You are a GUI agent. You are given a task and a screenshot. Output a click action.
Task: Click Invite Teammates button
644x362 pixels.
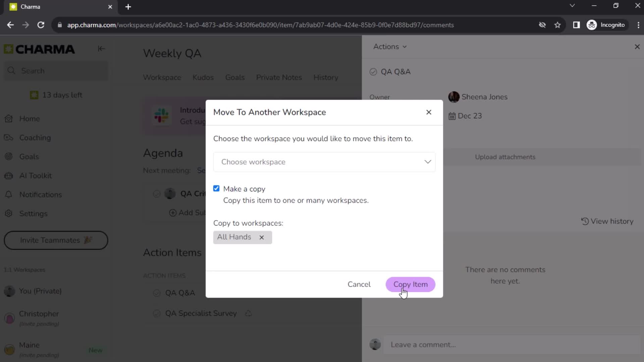pos(56,240)
